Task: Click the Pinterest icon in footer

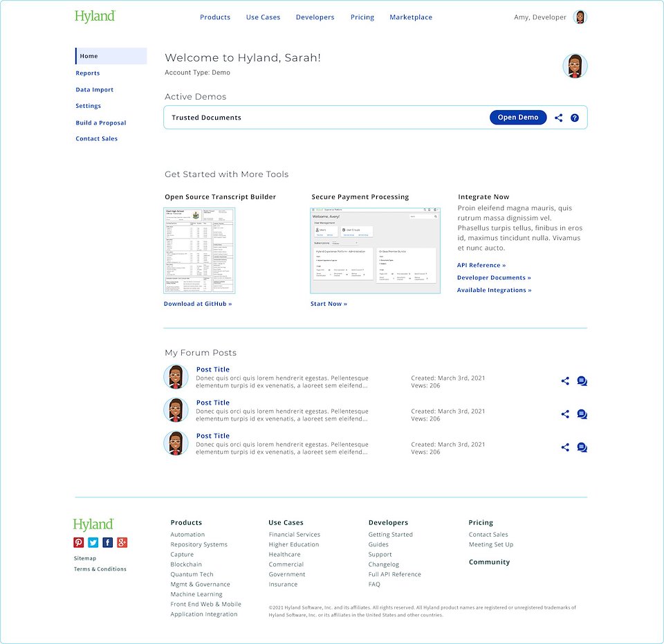Action: point(78,542)
